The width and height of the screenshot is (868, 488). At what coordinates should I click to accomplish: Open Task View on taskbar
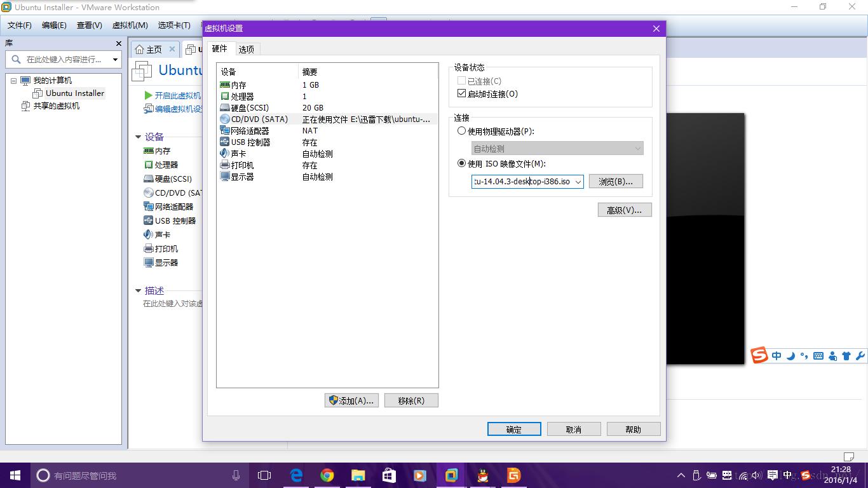pyautogui.click(x=264, y=475)
